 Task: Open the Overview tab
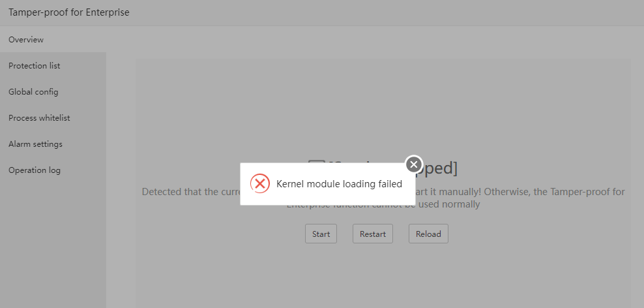coord(26,40)
